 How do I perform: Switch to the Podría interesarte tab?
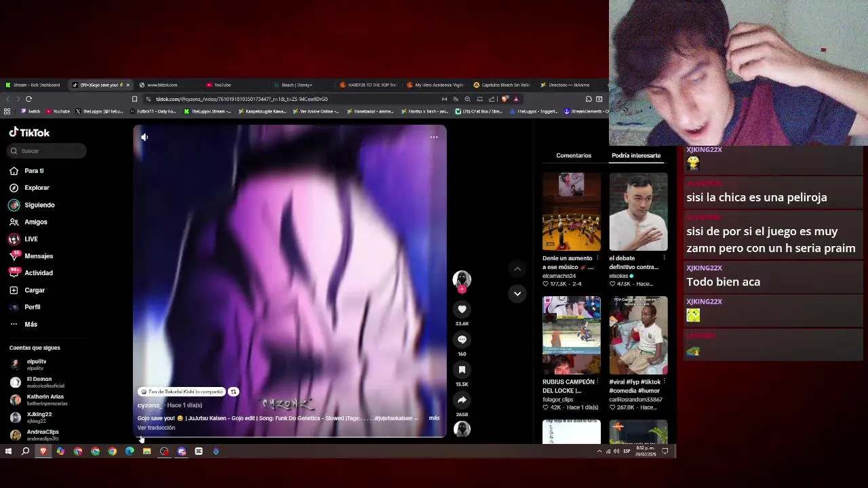(636, 155)
